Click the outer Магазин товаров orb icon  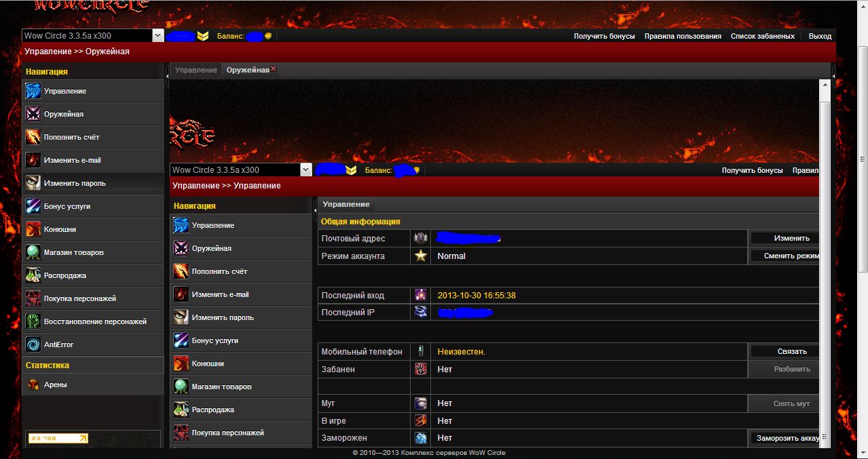pyautogui.click(x=33, y=252)
